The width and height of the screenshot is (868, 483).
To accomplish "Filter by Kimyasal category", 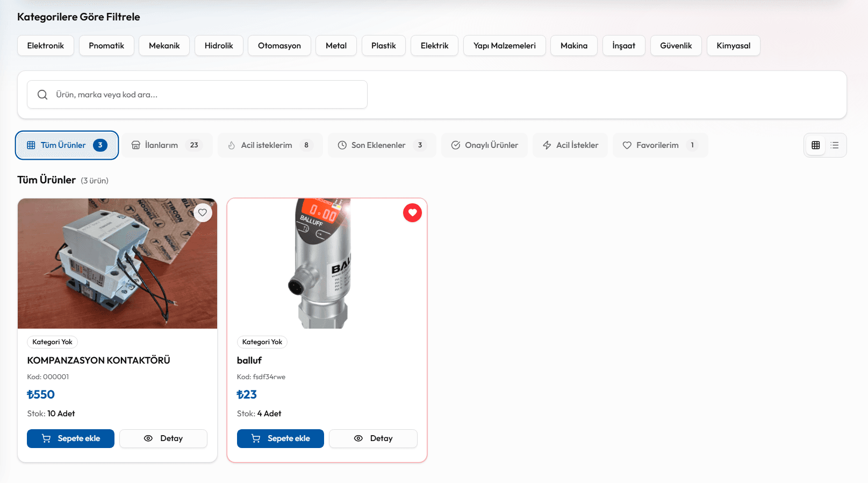I will pyautogui.click(x=734, y=46).
